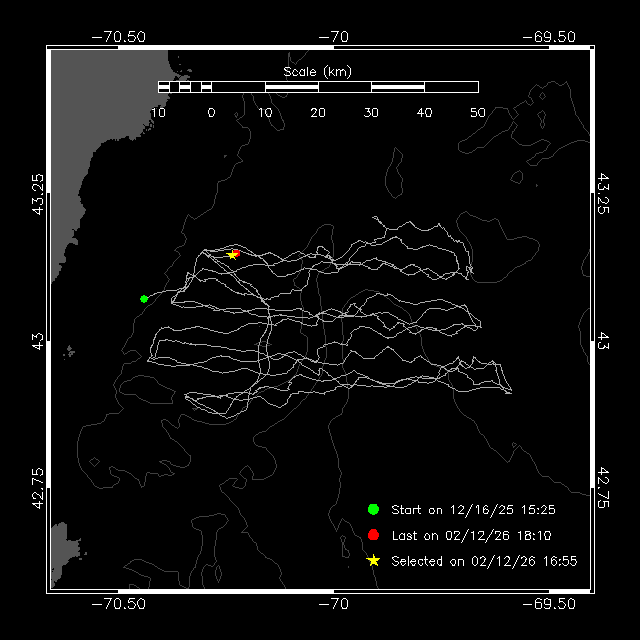Click the 0 label under the scale bar
The height and width of the screenshot is (640, 640).
click(x=211, y=112)
